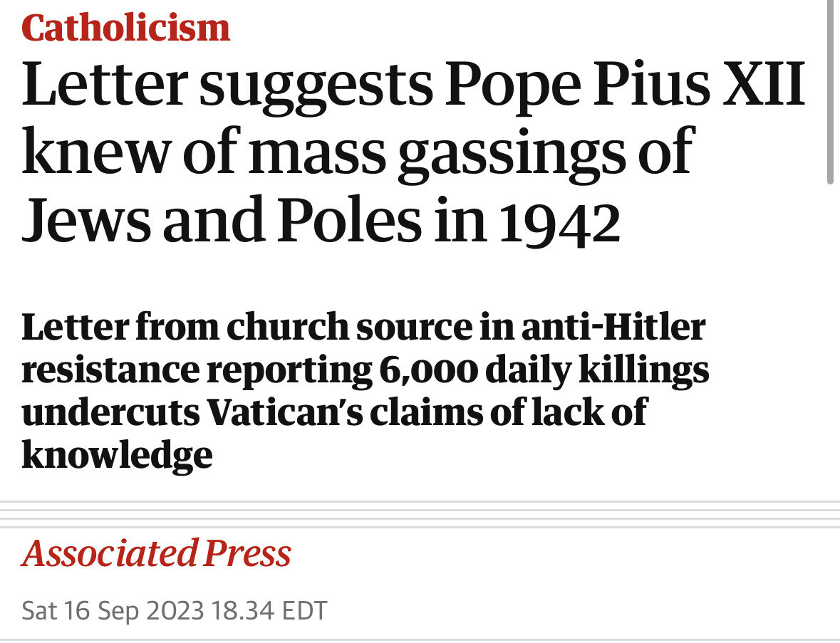This screenshot has height=643, width=840.
Task: Open the Catholicism section link
Action: [x=126, y=28]
